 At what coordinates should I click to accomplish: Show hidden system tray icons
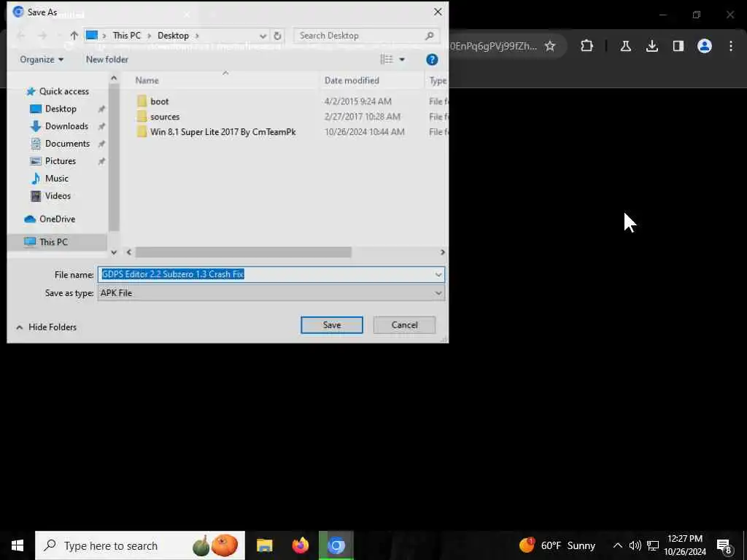click(x=617, y=545)
